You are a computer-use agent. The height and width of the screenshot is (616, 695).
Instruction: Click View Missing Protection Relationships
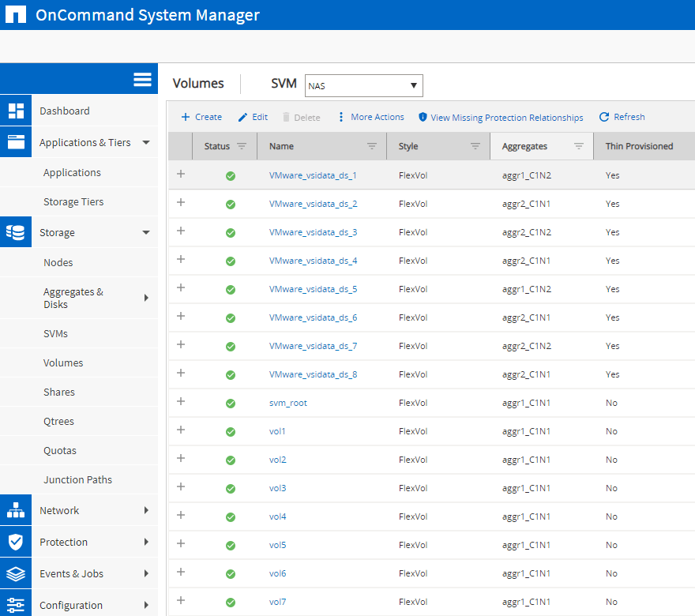501,118
